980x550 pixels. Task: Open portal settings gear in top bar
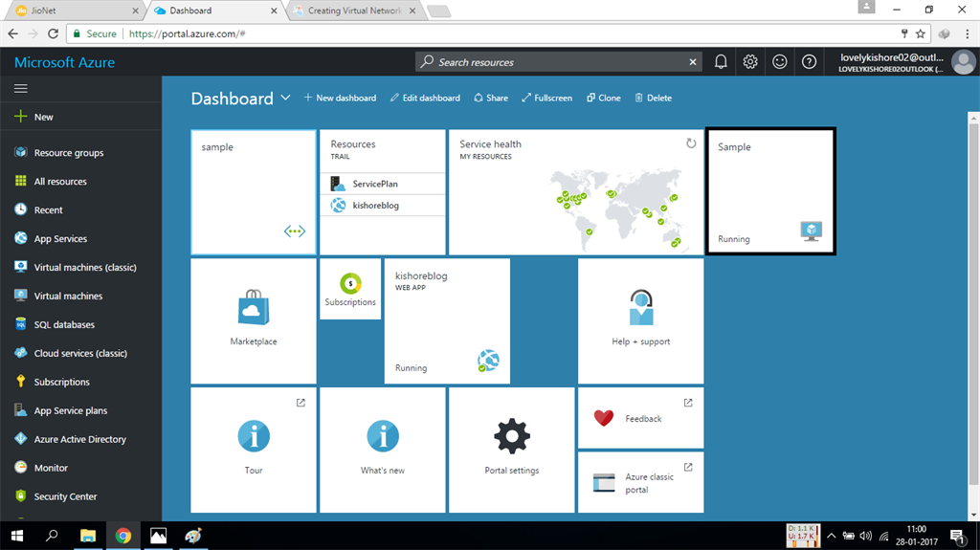(750, 62)
